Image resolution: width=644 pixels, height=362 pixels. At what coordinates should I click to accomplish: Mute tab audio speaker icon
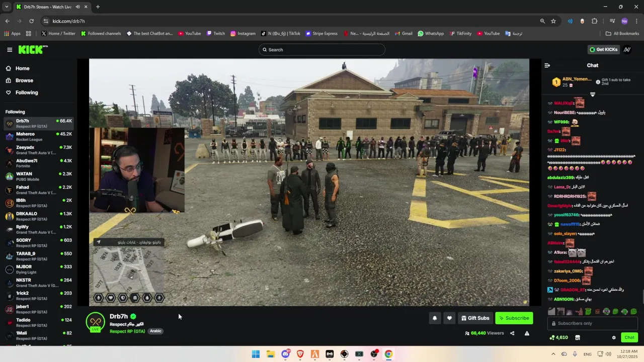point(77,7)
